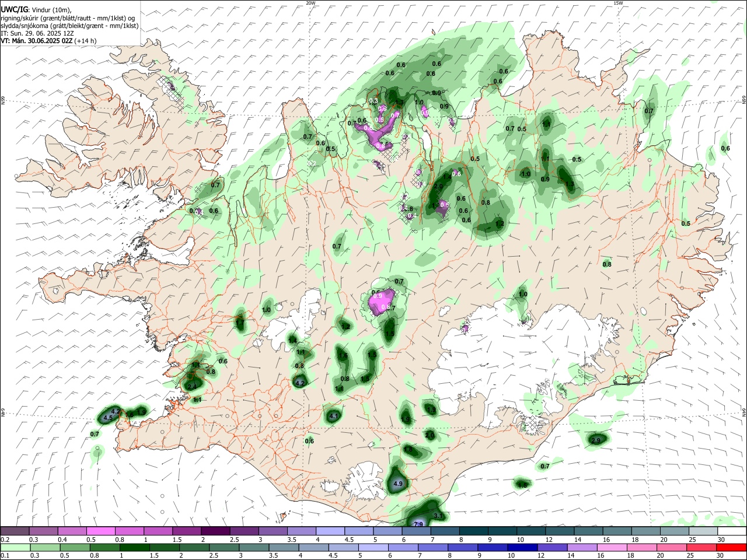
Task: Click the 2.4 precipitation value on map
Action: coord(192,387)
